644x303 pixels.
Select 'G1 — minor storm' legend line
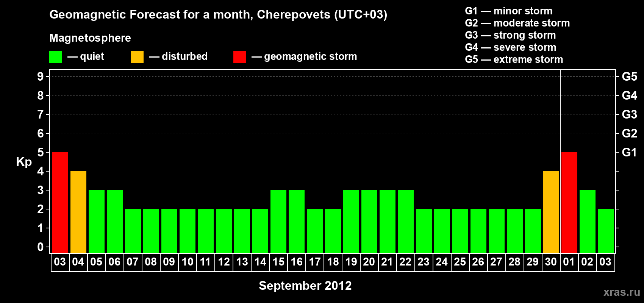pyautogui.click(x=509, y=11)
